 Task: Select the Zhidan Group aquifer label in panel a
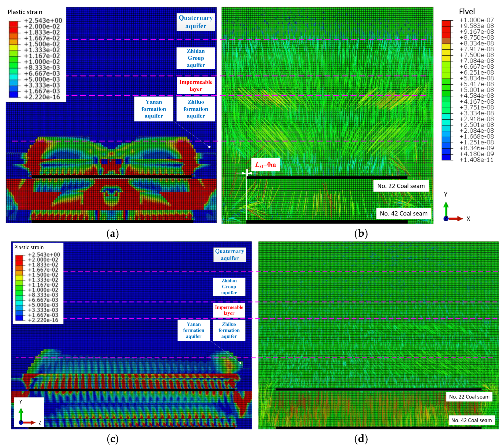(196, 58)
